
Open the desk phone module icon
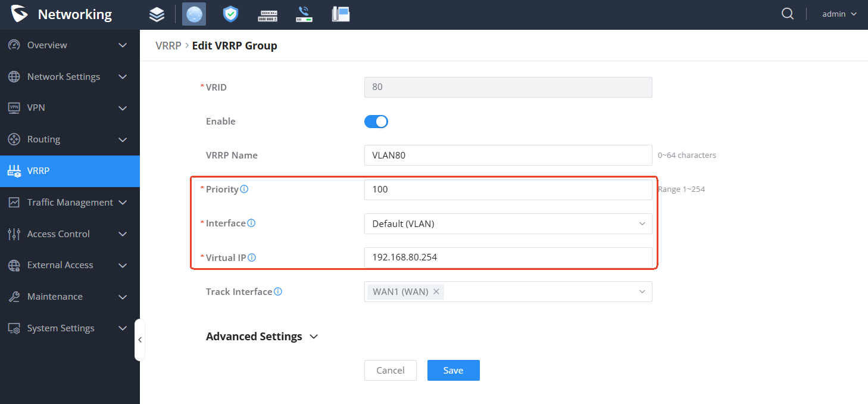coord(341,14)
